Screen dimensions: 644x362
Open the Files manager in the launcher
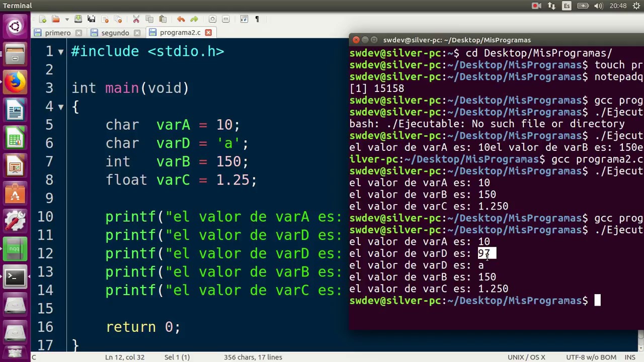(15, 54)
